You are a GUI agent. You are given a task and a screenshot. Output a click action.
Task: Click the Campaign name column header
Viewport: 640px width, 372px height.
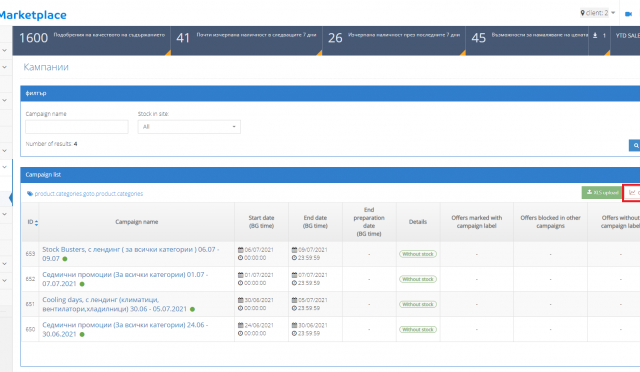click(137, 222)
